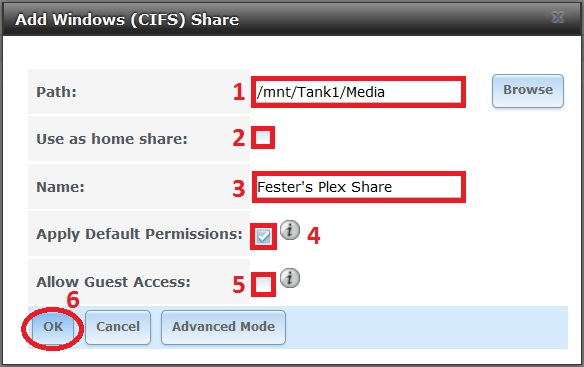Screen dimensions: 584x367
Task: Close the Add Windows (CIFS) Share dialog
Action: [x=558, y=17]
